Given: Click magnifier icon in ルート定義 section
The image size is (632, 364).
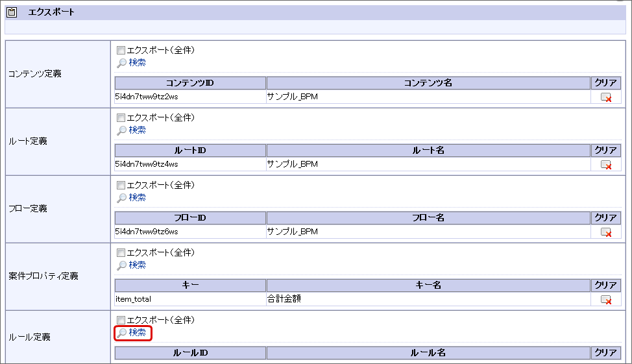Looking at the screenshot, I should tap(121, 130).
